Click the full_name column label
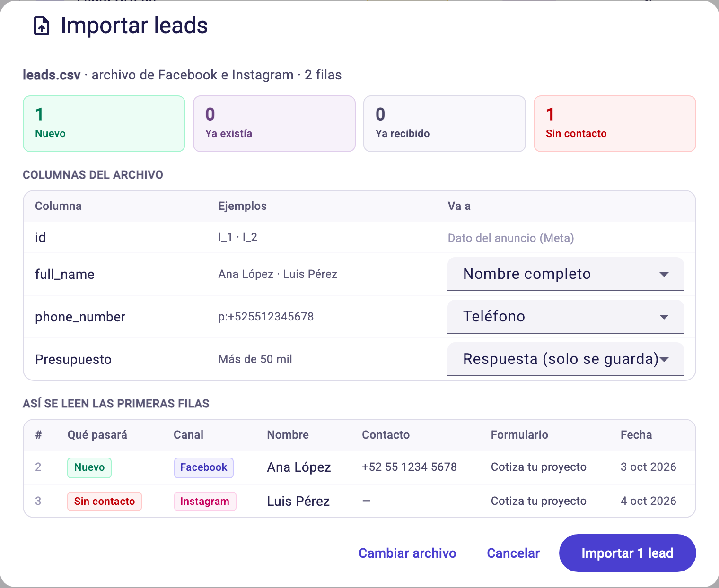 [x=65, y=274]
